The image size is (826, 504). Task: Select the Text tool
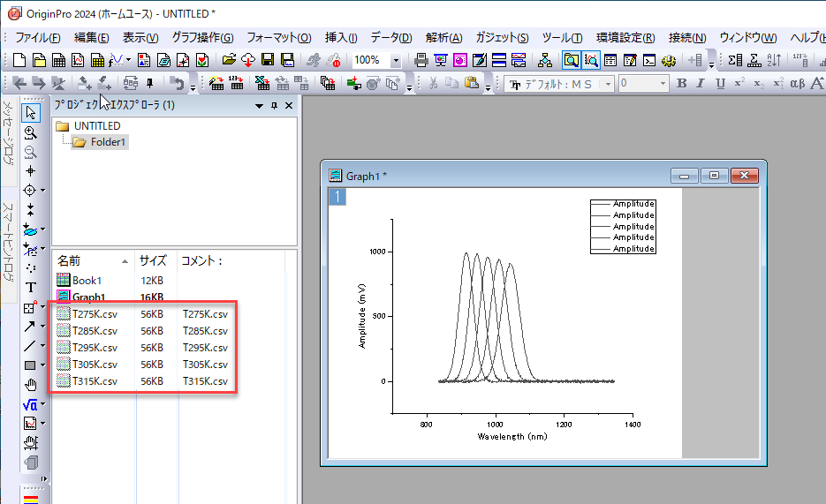click(x=31, y=287)
